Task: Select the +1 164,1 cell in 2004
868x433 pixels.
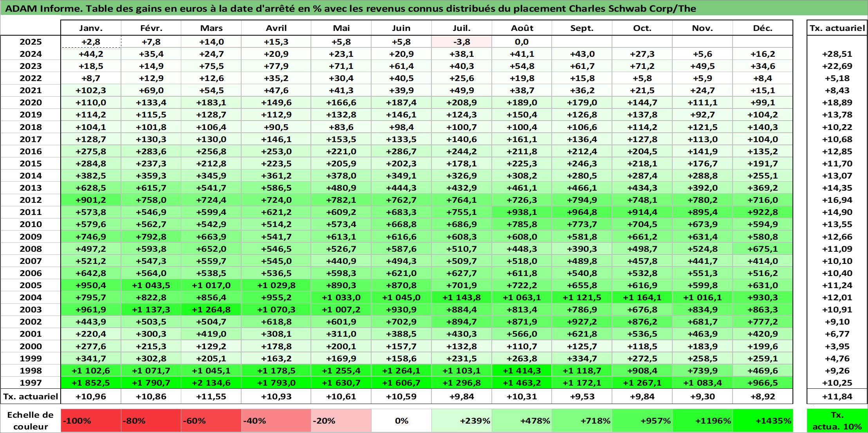Action: 642,297
